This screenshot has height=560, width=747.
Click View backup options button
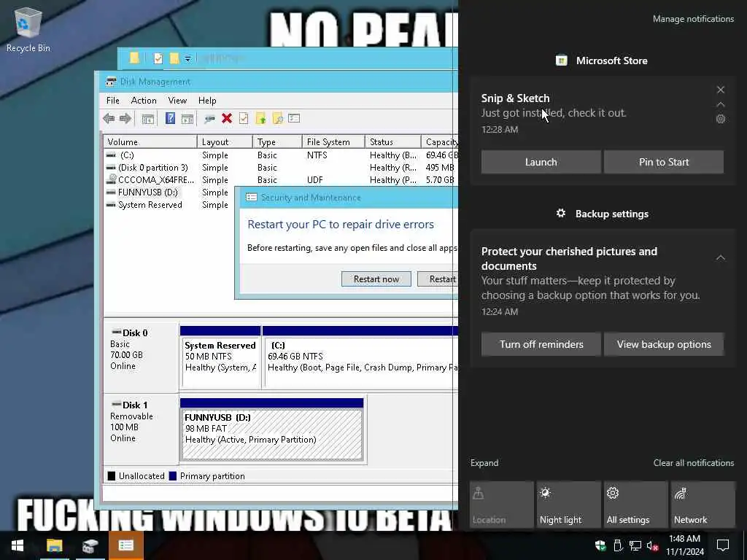[x=664, y=344]
